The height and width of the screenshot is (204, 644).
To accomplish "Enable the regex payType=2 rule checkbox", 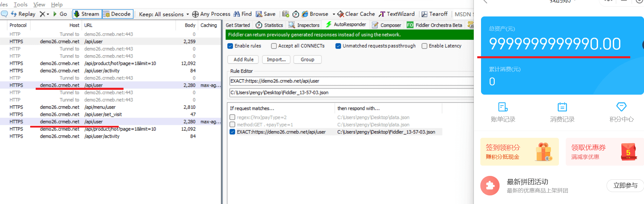I will [232, 117].
